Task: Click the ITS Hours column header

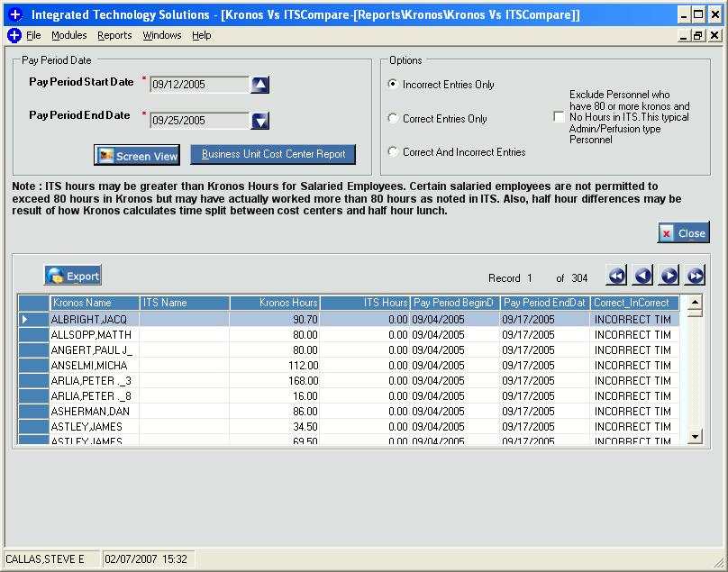Action: click(x=365, y=303)
